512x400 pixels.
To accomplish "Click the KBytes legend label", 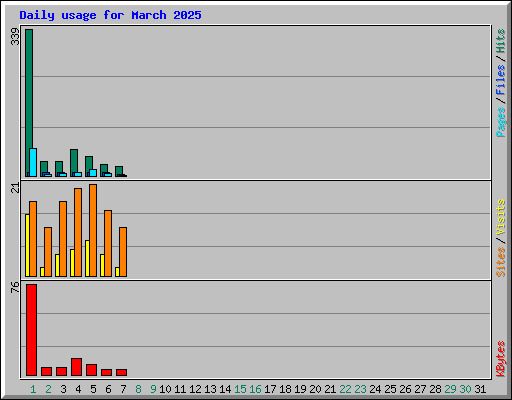I will point(501,359).
